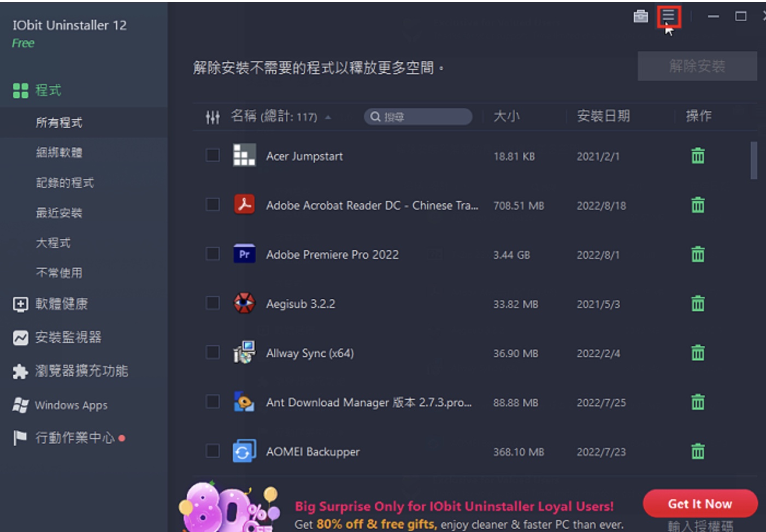Open the 安裝監視器 section
The image size is (766, 532).
[x=68, y=338]
